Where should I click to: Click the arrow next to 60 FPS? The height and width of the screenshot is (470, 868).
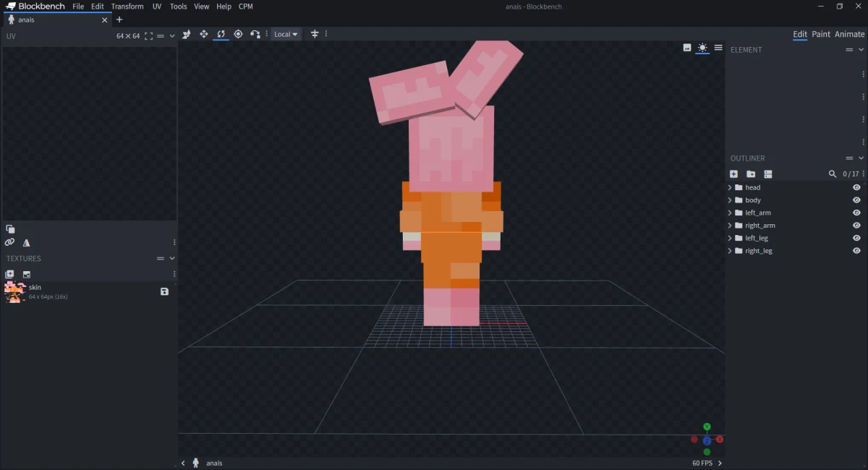[x=720, y=463]
